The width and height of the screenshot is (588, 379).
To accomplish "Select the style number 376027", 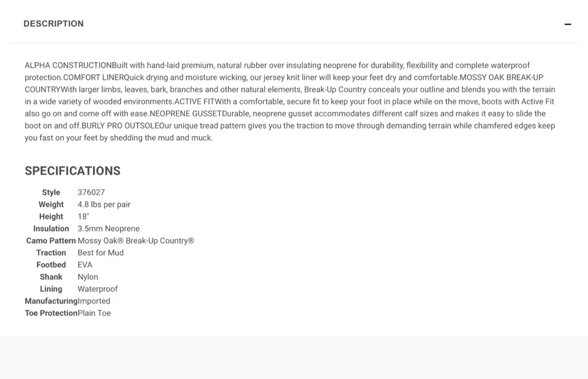I will click(91, 192).
